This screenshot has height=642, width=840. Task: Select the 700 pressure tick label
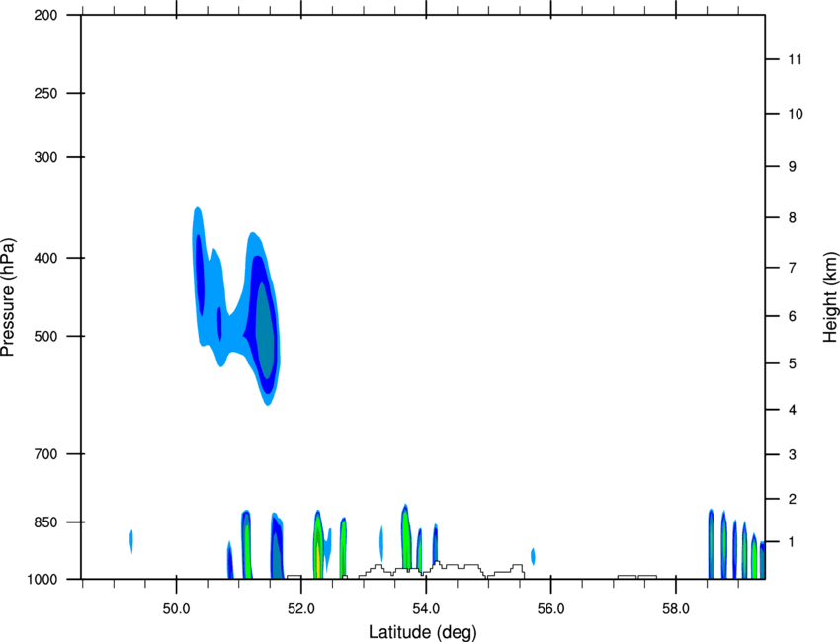point(45,454)
